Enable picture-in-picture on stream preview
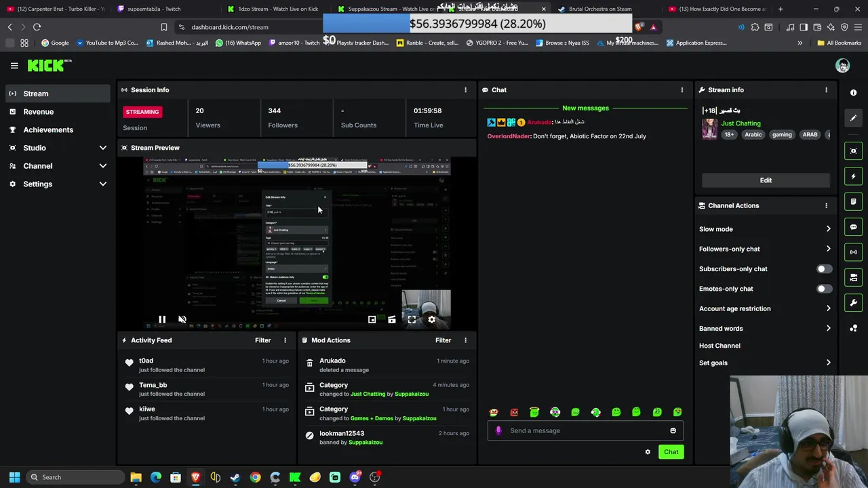Viewport: 868px width, 488px height. [372, 319]
